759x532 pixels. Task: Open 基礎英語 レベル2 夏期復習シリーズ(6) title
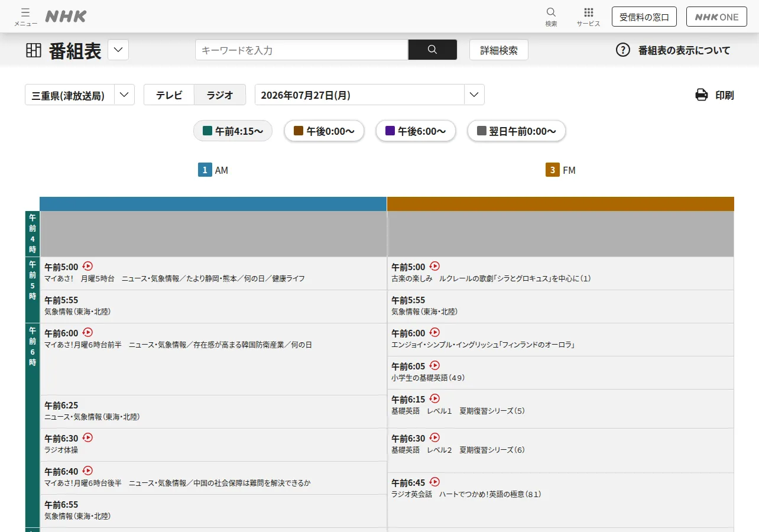tap(458, 450)
